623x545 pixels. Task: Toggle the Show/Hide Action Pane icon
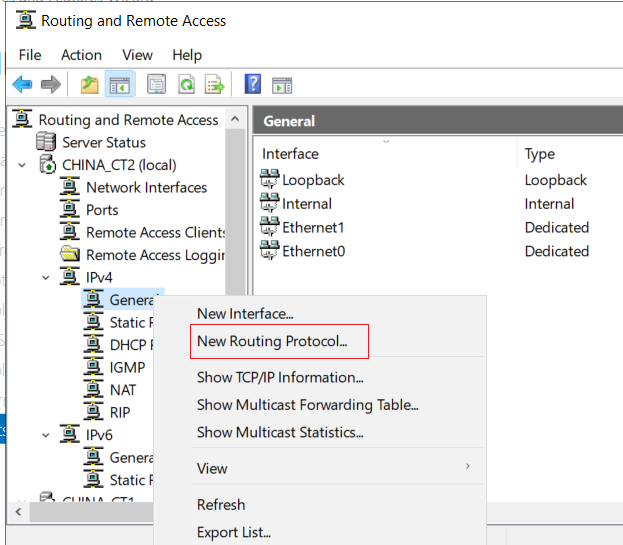(x=282, y=85)
